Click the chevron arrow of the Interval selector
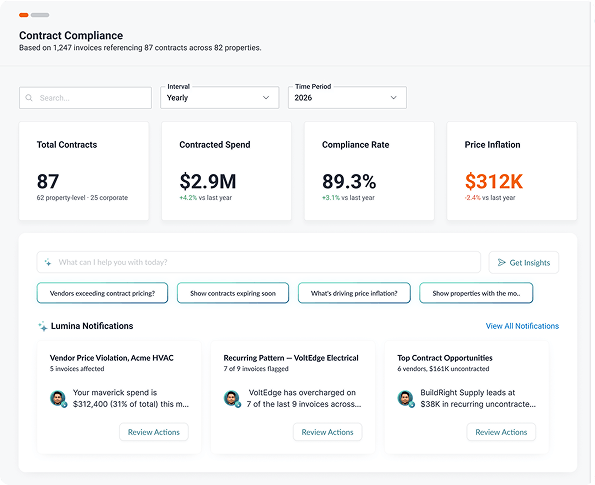Screen dimensions: 595x485 coord(266,98)
